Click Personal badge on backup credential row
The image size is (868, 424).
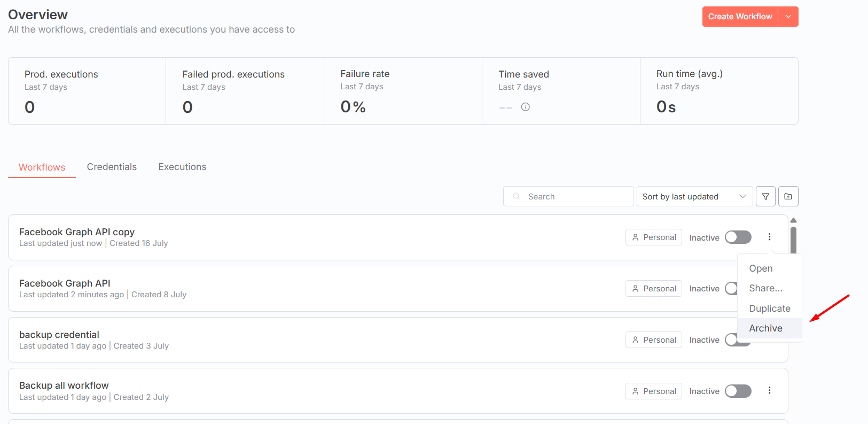(x=654, y=340)
